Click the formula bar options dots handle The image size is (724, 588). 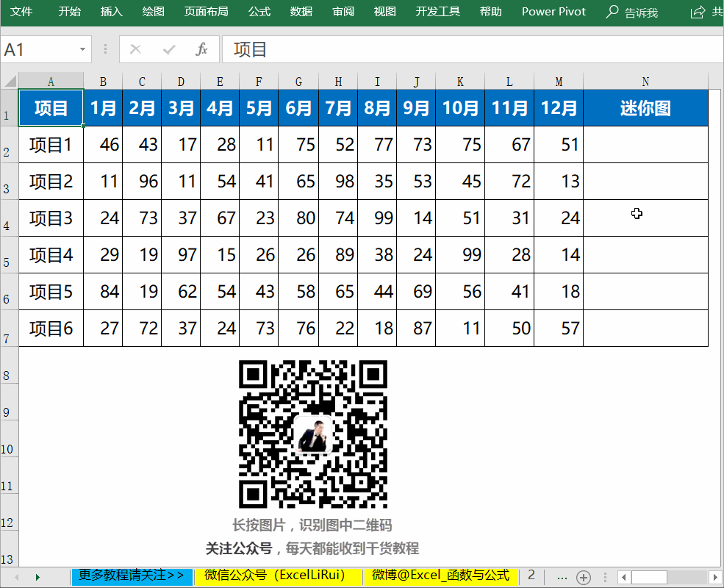pyautogui.click(x=105, y=49)
